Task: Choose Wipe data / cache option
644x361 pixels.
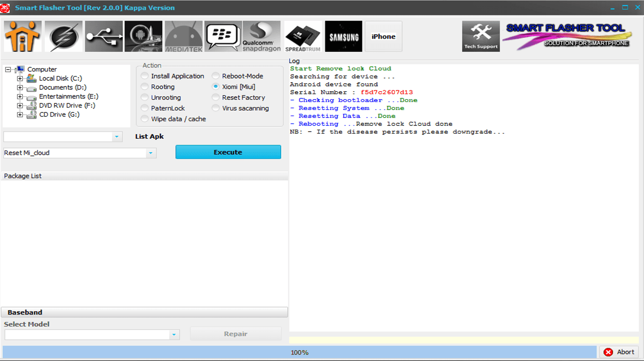Action: point(173,119)
